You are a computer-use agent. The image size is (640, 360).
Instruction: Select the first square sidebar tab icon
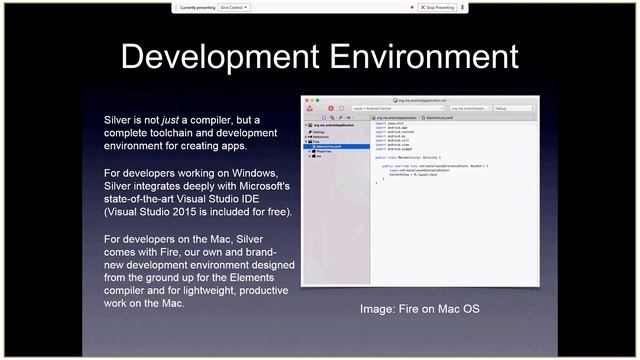click(x=324, y=118)
